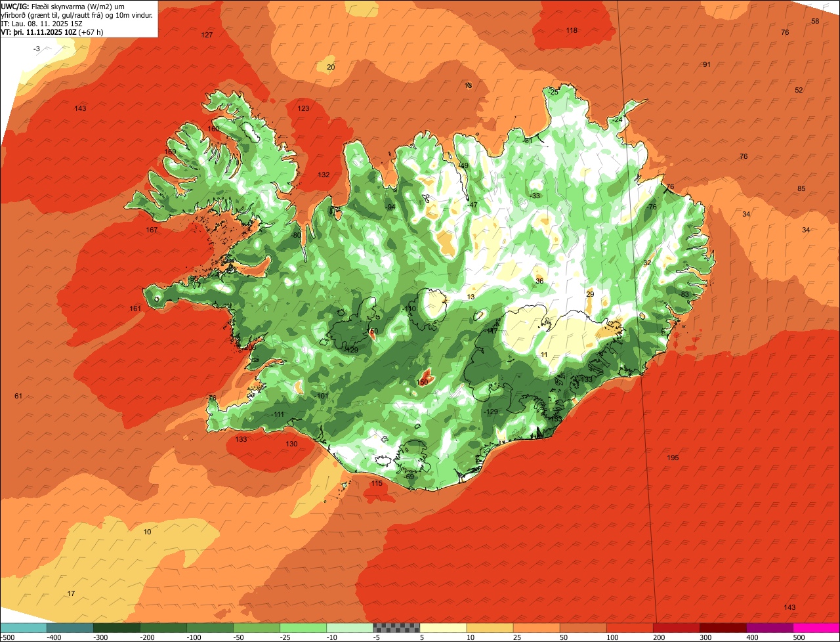
Task: Click the map value '36'
Action: [x=539, y=281]
